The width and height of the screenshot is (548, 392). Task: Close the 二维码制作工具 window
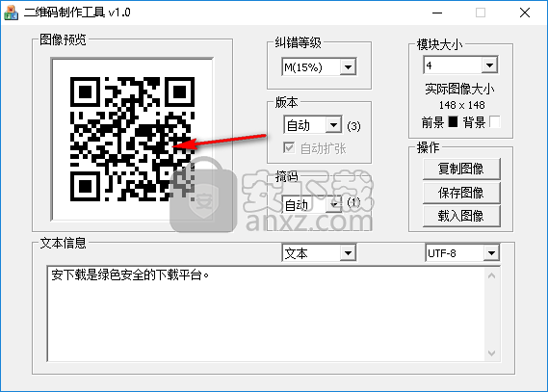pyautogui.click(x=525, y=13)
